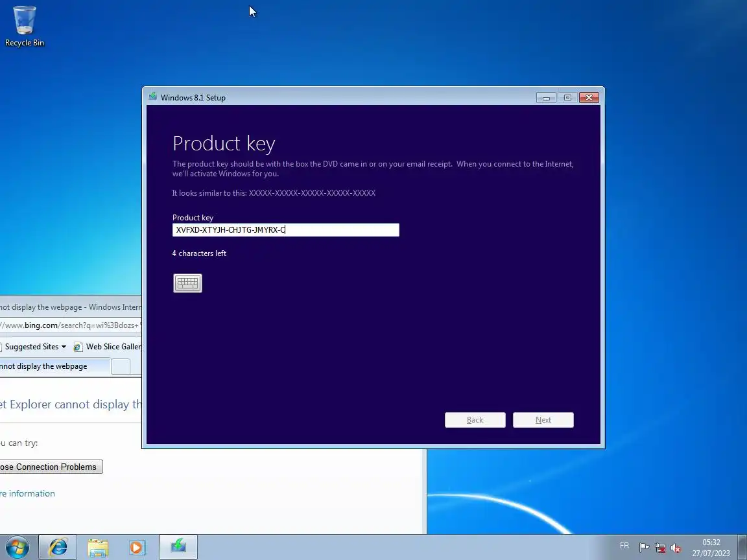Click the FR language indicator
The width and height of the screenshot is (747, 560).
point(624,546)
